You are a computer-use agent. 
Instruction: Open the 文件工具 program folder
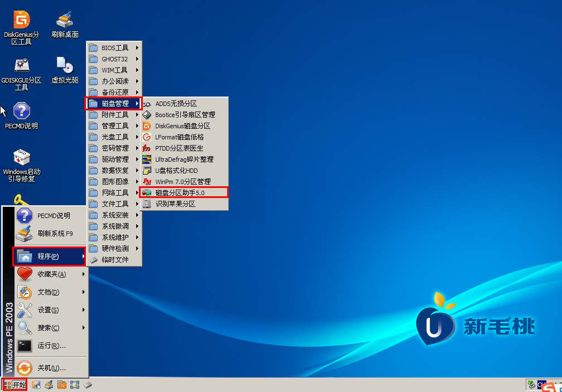(114, 204)
